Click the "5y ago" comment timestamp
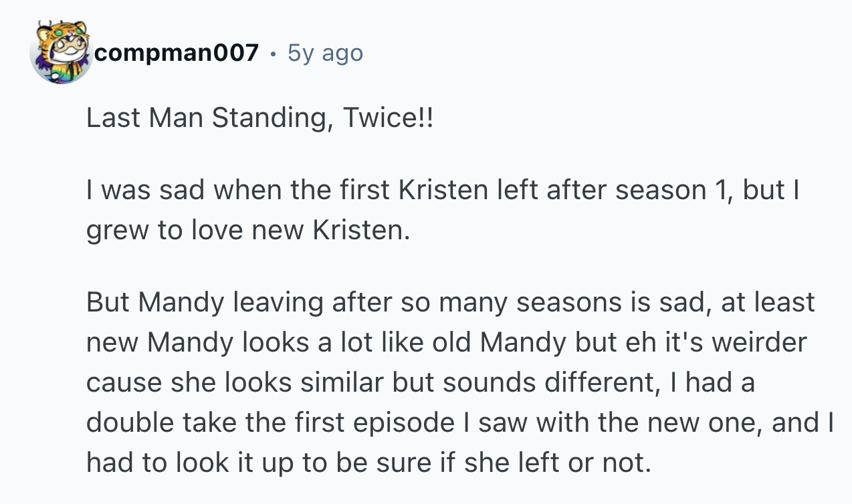The height and width of the screenshot is (504, 852). pyautogui.click(x=325, y=53)
